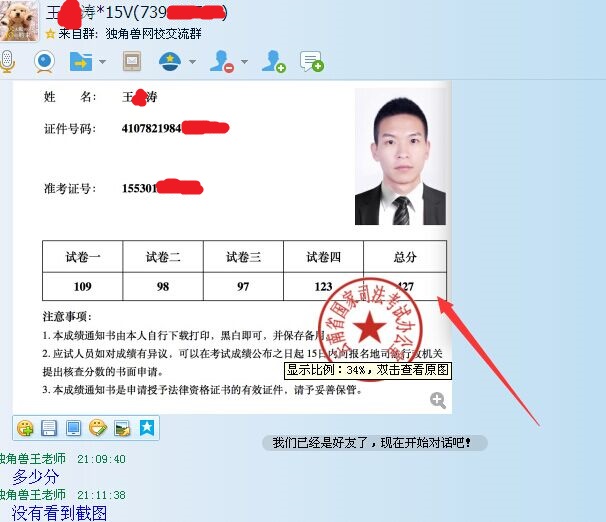Screen dimensions: 606x522
Task: Click the star favorite icon in image toolbar
Action: click(146, 428)
